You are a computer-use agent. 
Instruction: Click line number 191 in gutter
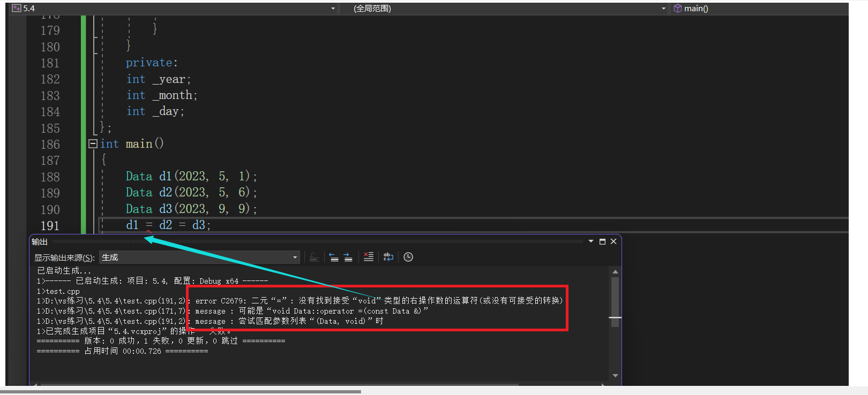click(x=50, y=226)
